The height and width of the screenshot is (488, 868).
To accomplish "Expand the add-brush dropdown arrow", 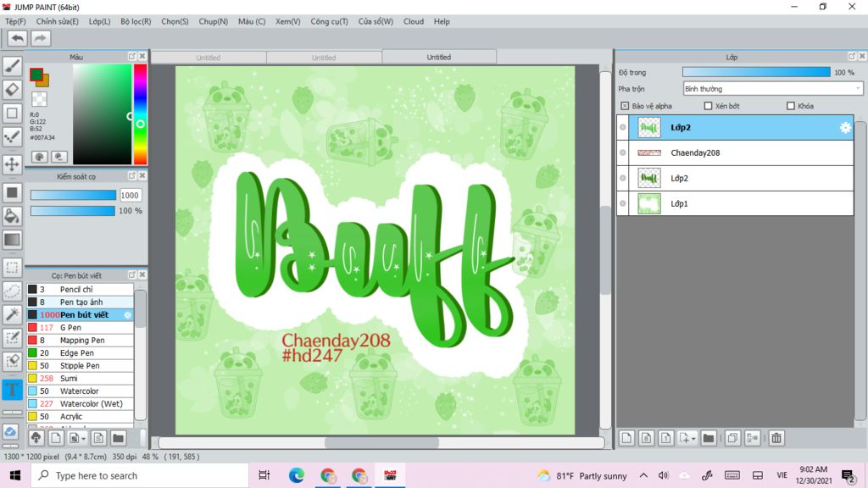I will 84,439.
